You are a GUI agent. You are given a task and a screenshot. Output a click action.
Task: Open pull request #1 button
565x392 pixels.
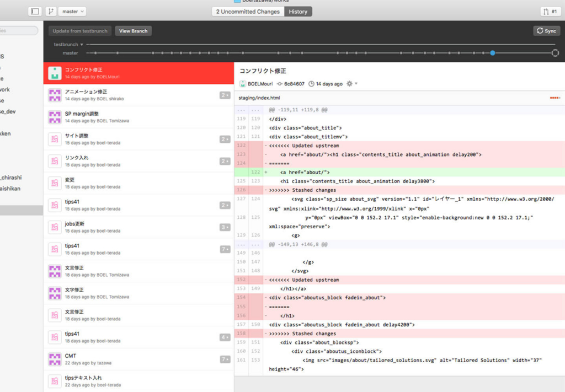(x=550, y=12)
